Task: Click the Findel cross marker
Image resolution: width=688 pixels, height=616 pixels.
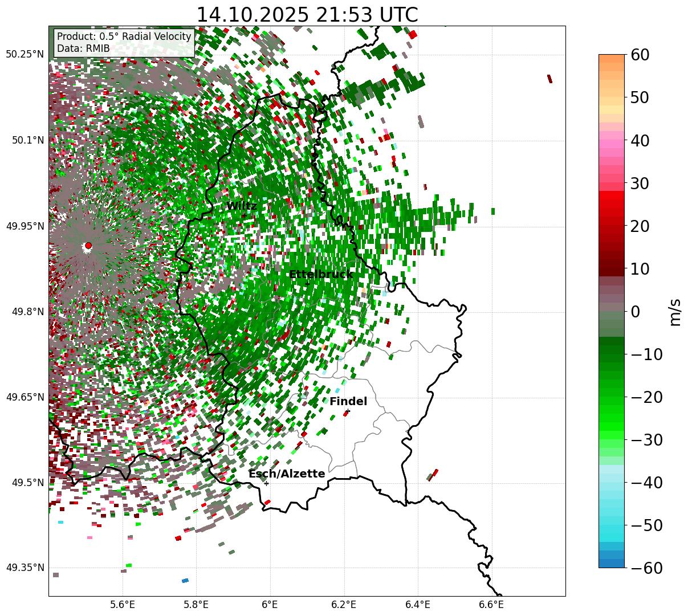Action: pos(348,411)
